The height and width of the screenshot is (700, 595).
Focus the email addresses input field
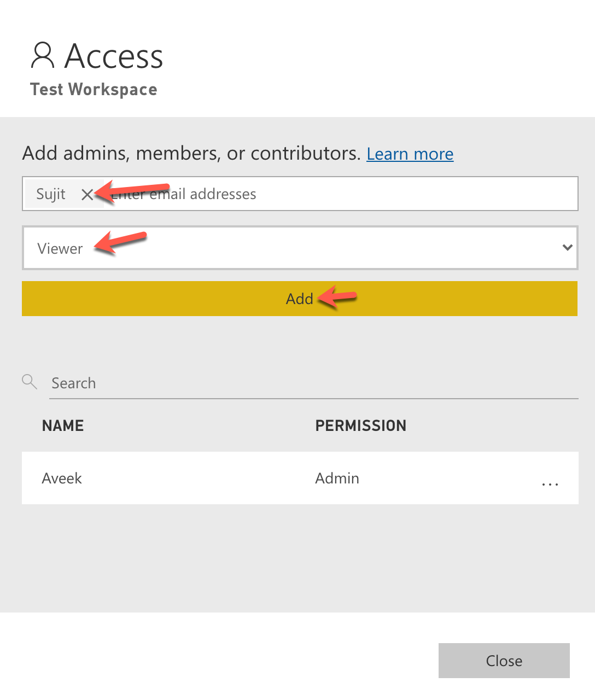tap(339, 194)
